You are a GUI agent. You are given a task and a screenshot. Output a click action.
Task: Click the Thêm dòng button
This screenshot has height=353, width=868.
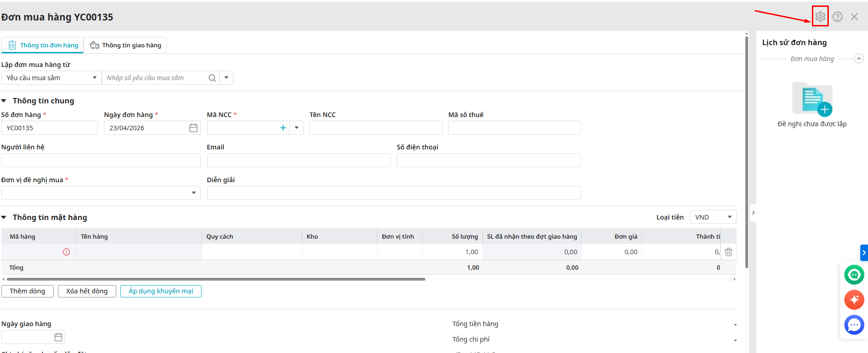(28, 291)
